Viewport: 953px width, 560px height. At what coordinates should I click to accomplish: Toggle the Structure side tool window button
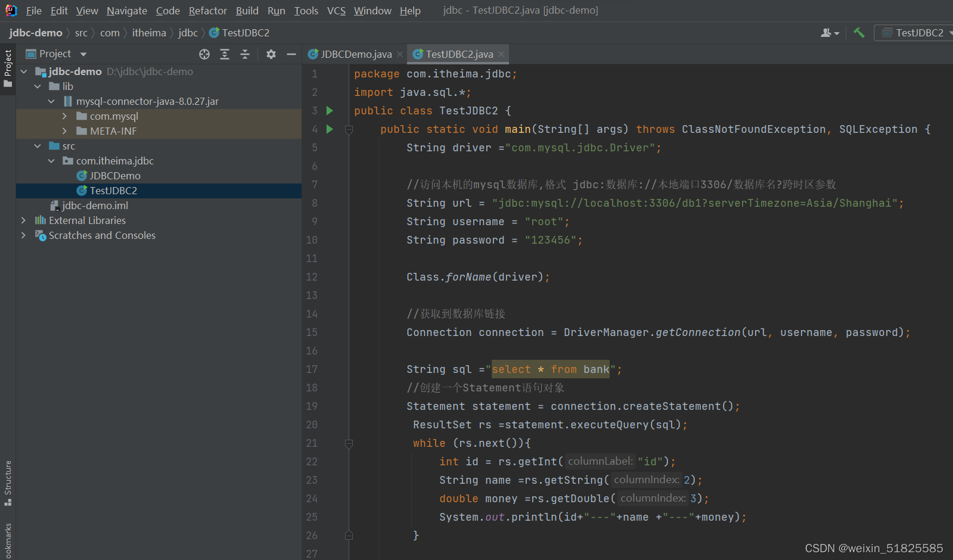[x=8, y=483]
